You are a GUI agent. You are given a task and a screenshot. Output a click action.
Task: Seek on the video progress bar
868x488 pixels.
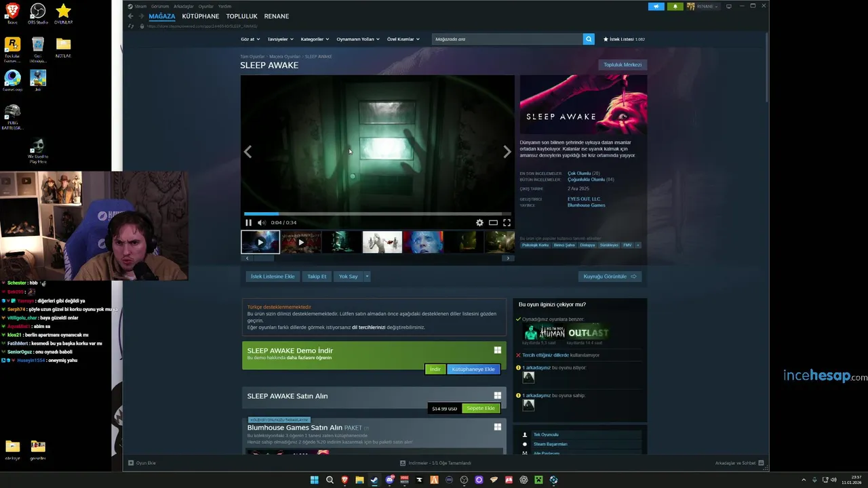tap(377, 213)
